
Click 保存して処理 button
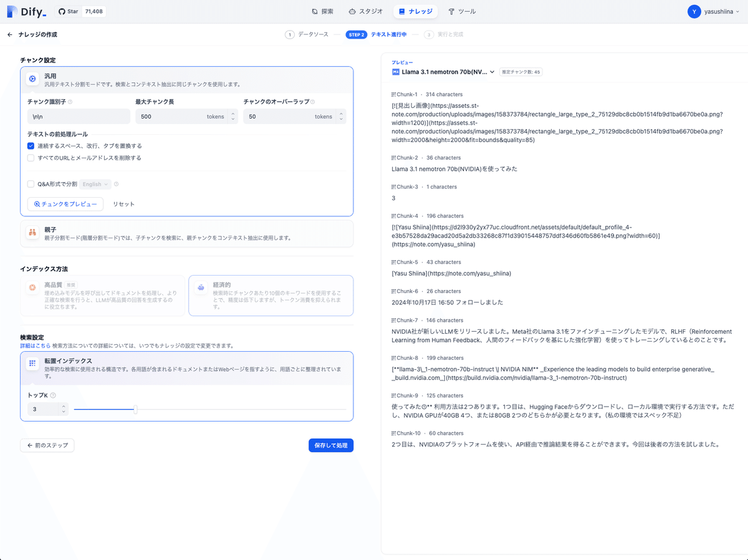(331, 445)
